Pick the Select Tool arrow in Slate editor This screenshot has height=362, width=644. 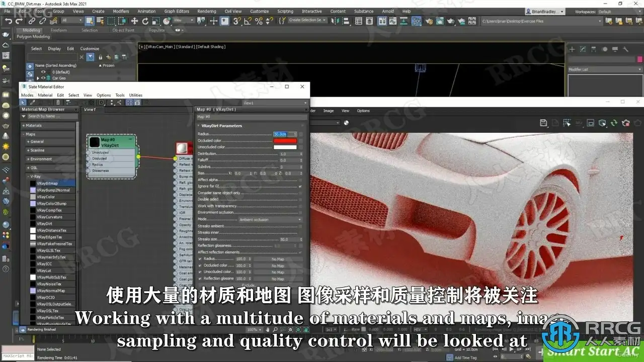coord(23,102)
